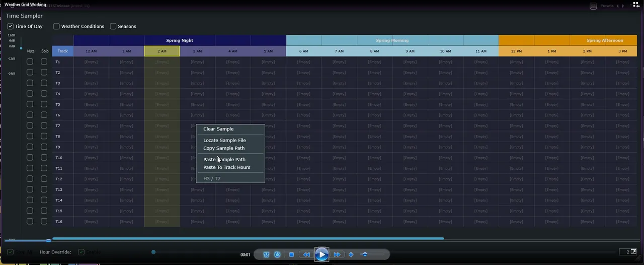This screenshot has width=644, height=265.
Task: Toggle the repeat loop icon
Action: tap(277, 254)
